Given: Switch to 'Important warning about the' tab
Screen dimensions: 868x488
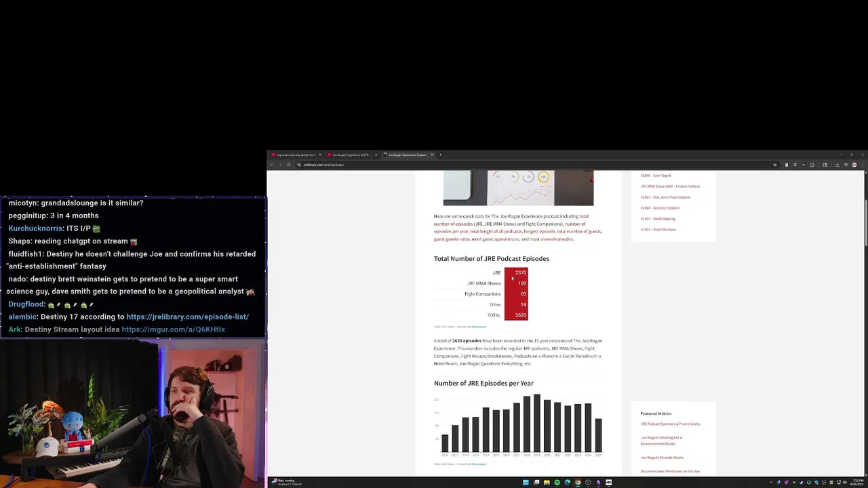Looking at the screenshot, I should coord(296,155).
